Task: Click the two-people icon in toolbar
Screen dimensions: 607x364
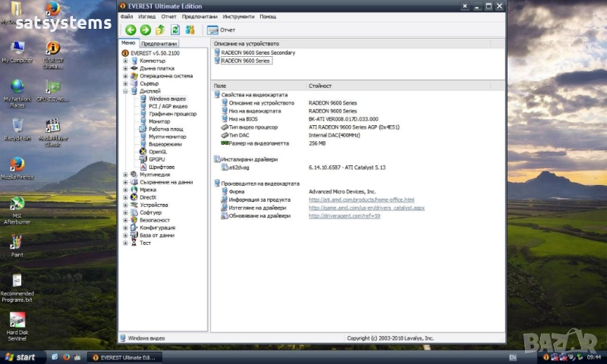Action: coord(190,30)
